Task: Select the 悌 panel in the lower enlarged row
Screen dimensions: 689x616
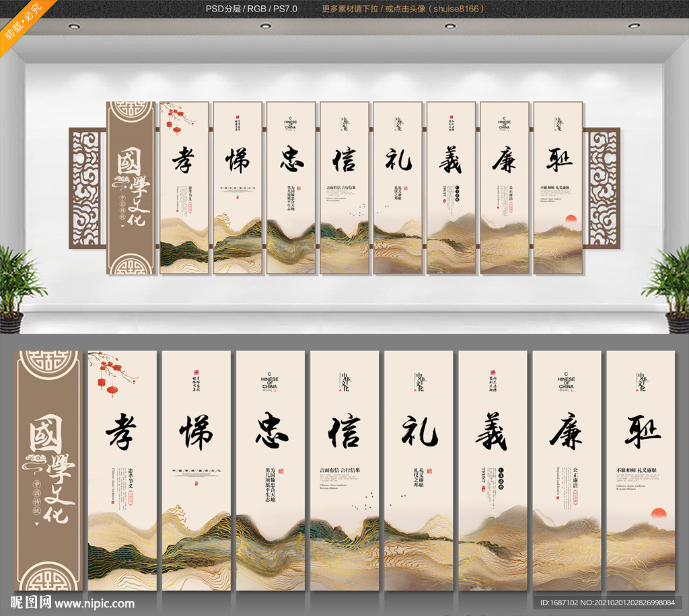Action: point(196,471)
